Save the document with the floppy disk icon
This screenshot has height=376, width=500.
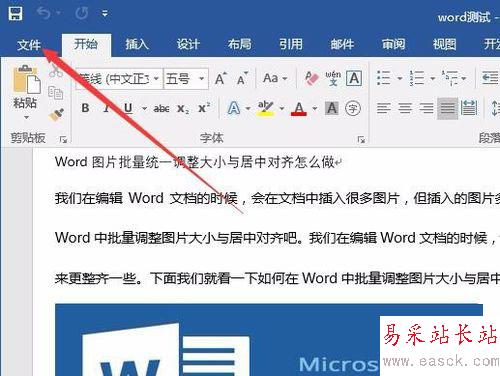15,13
